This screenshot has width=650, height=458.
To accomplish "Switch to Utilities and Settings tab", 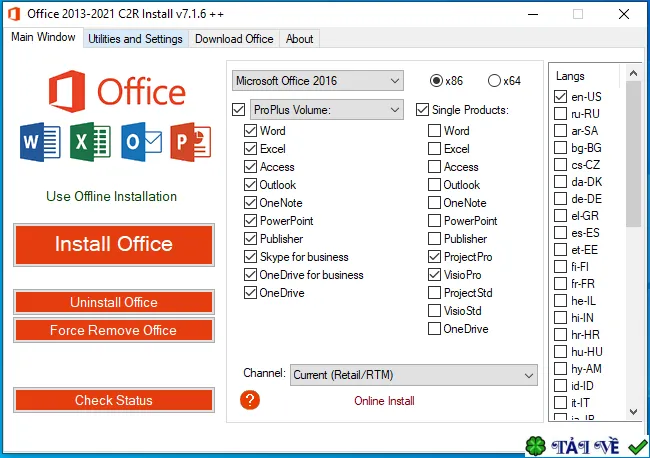I will 136,39.
